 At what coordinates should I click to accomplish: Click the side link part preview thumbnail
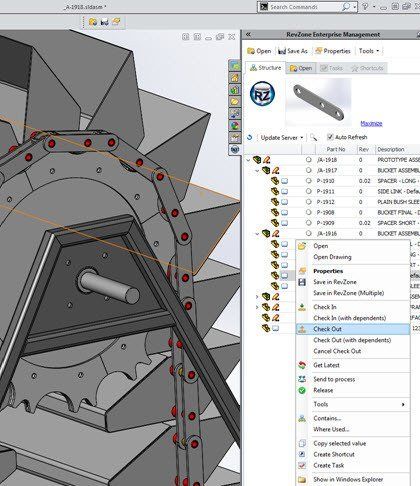(x=319, y=102)
